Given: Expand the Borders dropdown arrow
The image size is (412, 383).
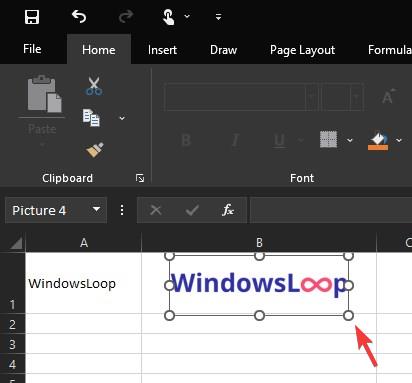Looking at the screenshot, I should [350, 140].
